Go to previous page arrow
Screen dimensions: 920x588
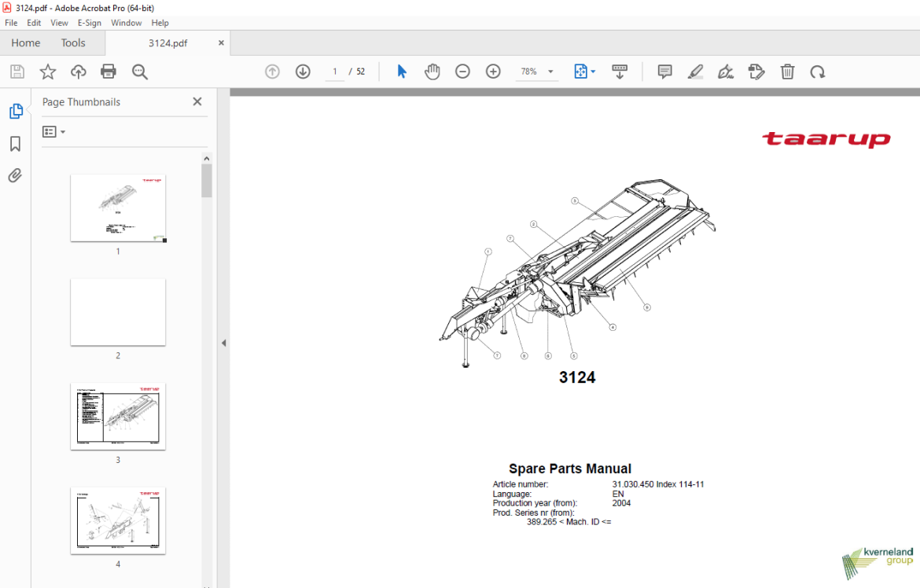[272, 72]
